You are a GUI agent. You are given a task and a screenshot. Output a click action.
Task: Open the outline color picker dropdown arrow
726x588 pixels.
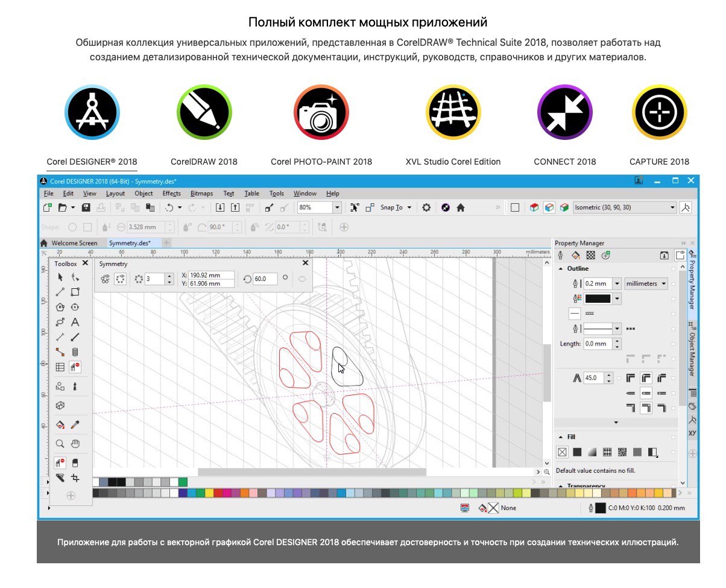[x=617, y=299]
